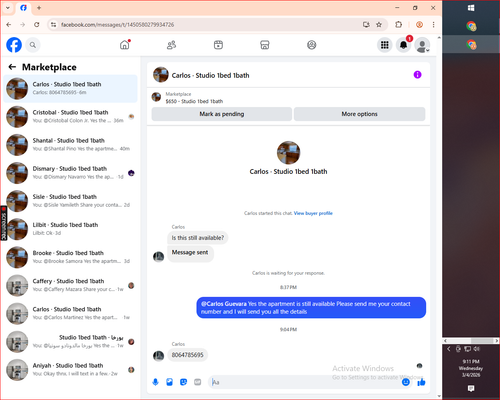Image resolution: width=500 pixels, height=400 pixels.
Task: Click the 'Is this still available?' message
Action: click(x=198, y=238)
